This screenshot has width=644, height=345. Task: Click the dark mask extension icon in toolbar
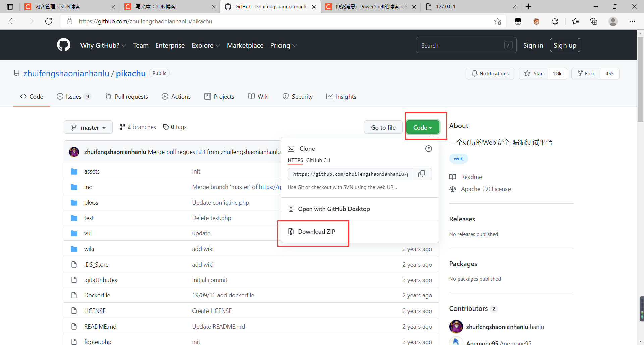tap(518, 21)
